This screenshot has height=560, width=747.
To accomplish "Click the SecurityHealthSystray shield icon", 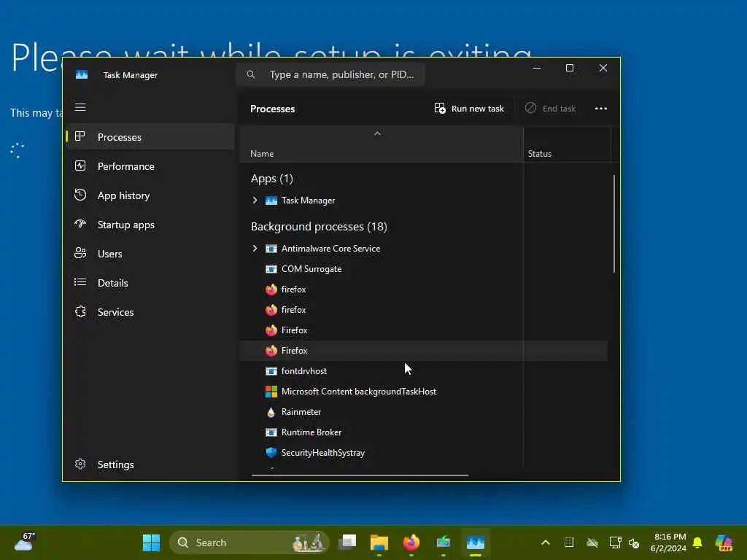I will click(271, 453).
